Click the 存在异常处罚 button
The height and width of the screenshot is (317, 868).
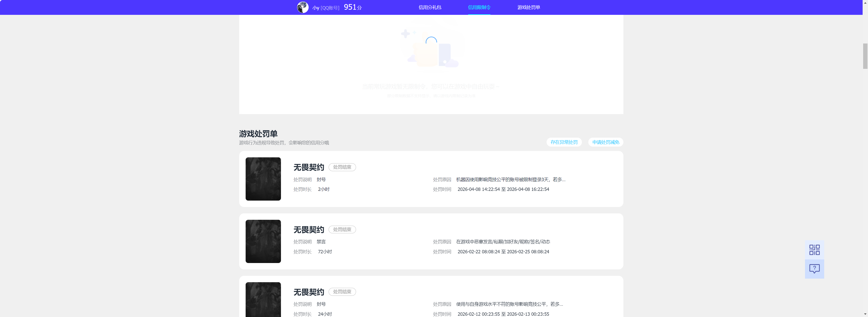(x=564, y=142)
